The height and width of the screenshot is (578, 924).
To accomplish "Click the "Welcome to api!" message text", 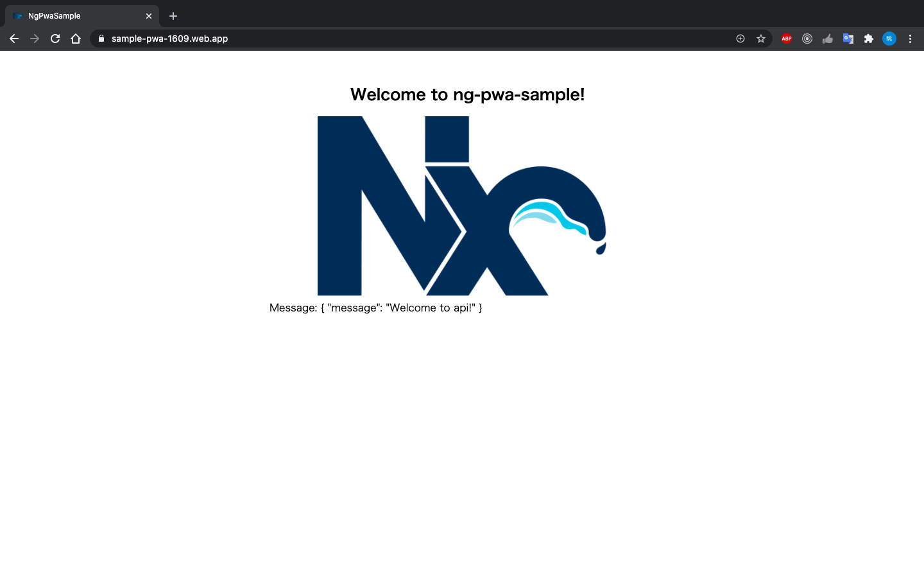I will 431,308.
